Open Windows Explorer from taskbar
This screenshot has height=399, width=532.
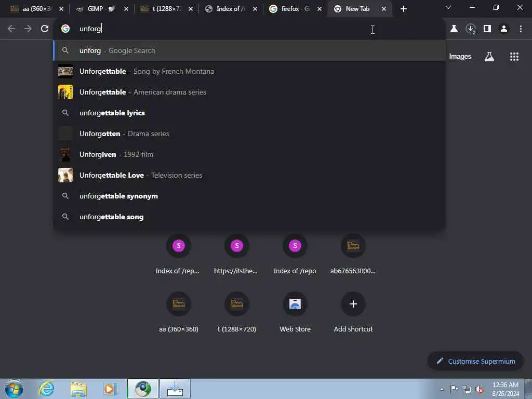pos(79,389)
